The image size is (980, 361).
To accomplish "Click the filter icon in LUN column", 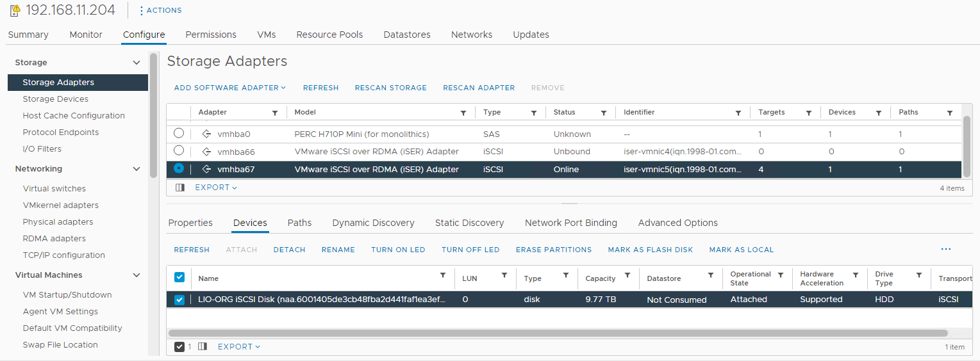I will pos(504,275).
